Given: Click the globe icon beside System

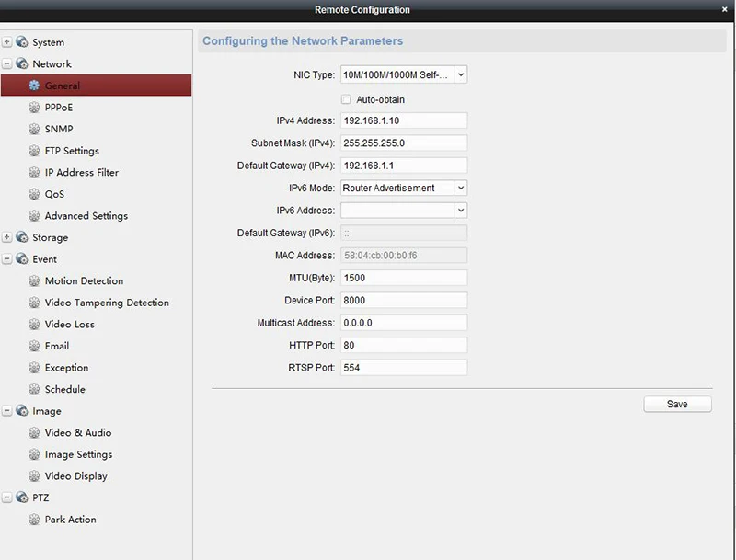Looking at the screenshot, I should point(21,42).
